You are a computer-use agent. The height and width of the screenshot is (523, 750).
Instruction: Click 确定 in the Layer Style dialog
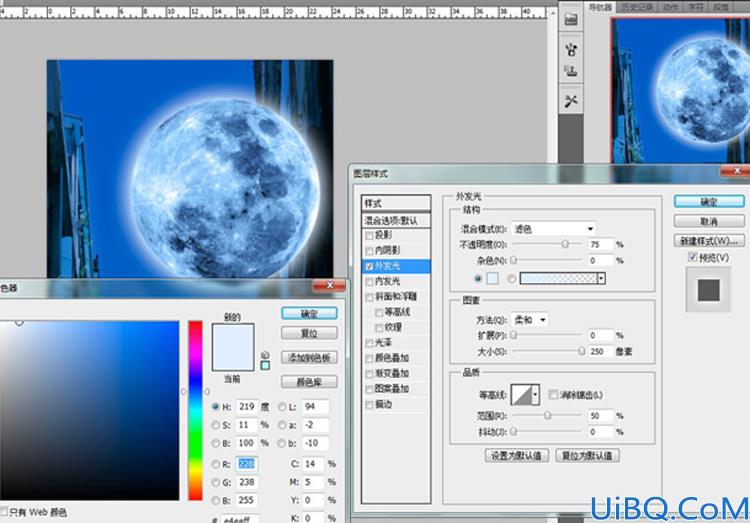point(709,201)
